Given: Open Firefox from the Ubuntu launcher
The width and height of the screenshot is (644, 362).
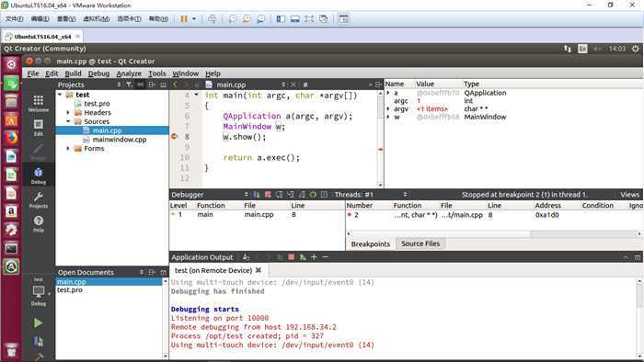Looking at the screenshot, I should click(11, 138).
